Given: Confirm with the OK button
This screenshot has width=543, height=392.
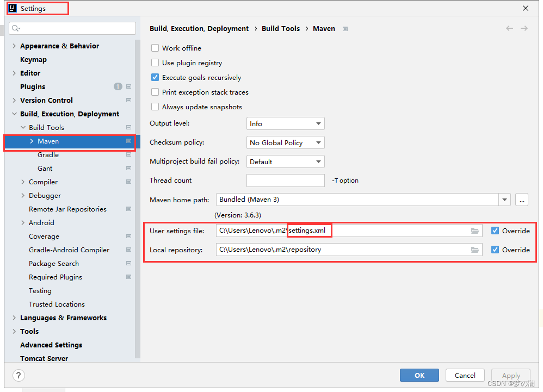Looking at the screenshot, I should pyautogui.click(x=419, y=375).
